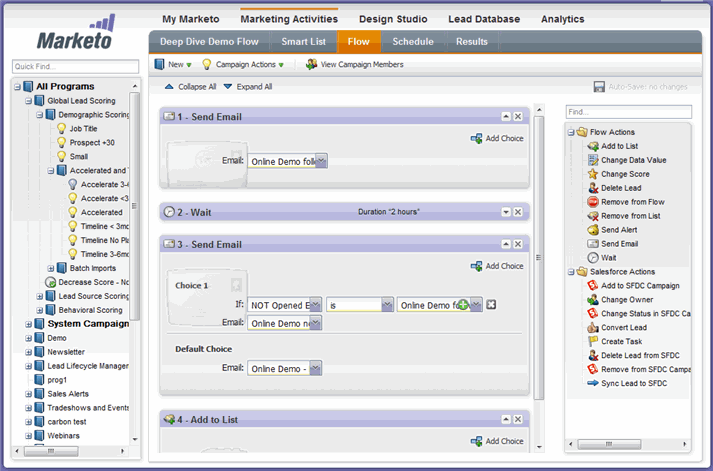Expand the Newsletter program in tree

(x=29, y=352)
